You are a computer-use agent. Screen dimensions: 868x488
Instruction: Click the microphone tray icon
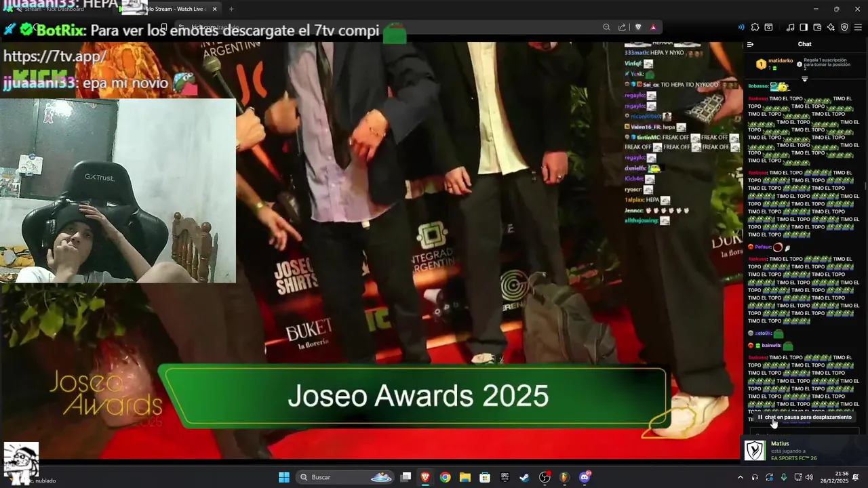click(x=783, y=477)
